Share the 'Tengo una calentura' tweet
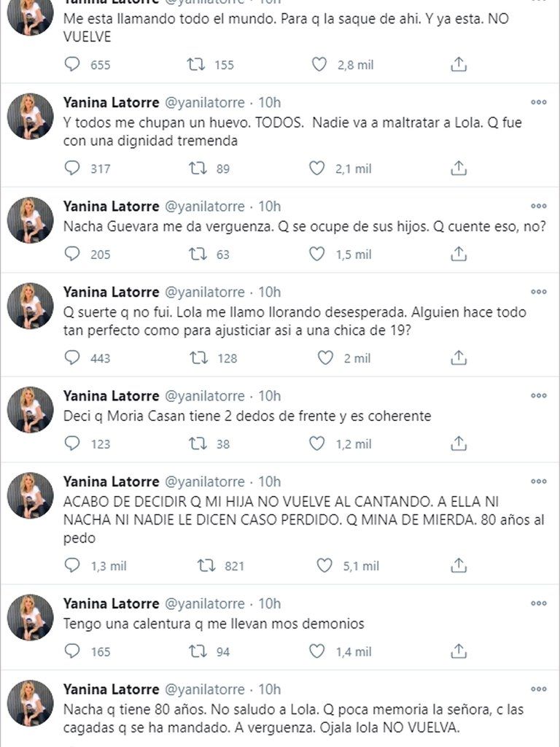The image size is (560, 747). coord(459,651)
